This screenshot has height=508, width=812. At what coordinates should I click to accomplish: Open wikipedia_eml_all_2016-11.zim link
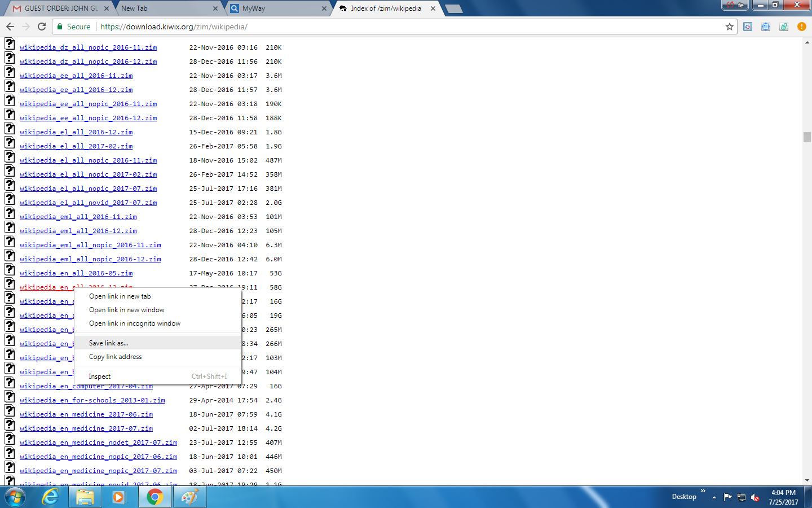point(78,217)
